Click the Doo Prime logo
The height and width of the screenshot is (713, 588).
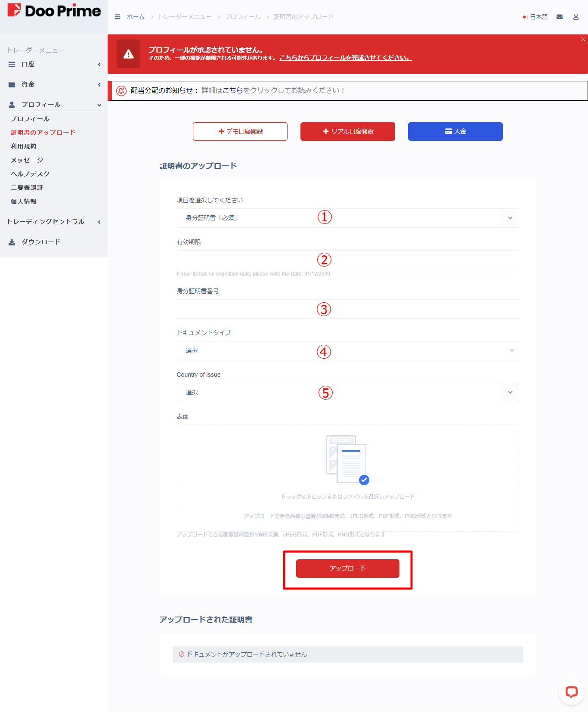(54, 11)
